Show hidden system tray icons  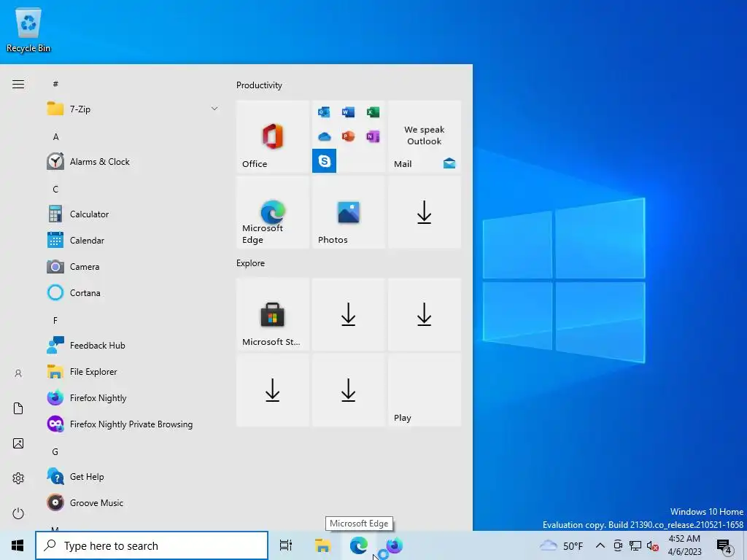point(600,545)
